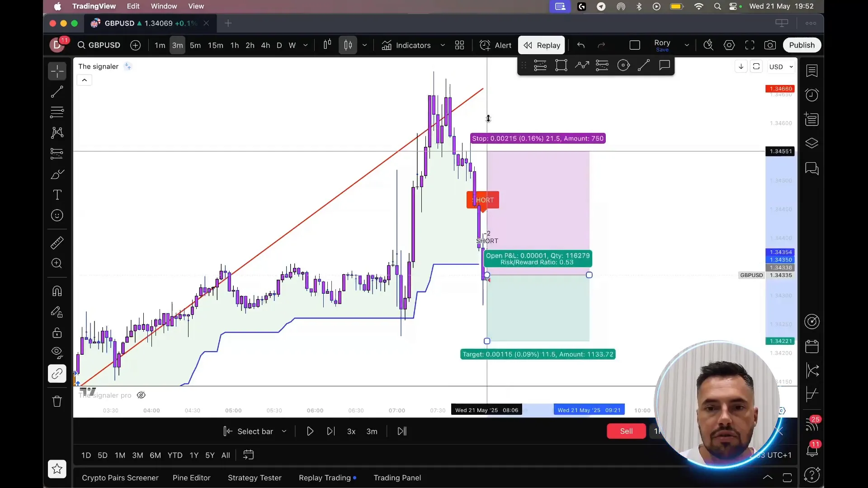Open the USD currency dropdown
Viewport: 868px width, 488px height.
click(x=781, y=67)
